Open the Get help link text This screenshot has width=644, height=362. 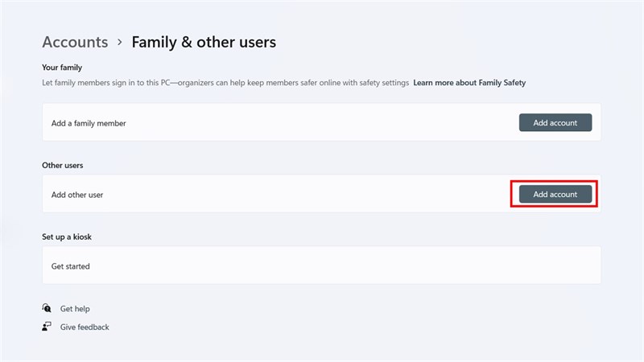tap(75, 309)
